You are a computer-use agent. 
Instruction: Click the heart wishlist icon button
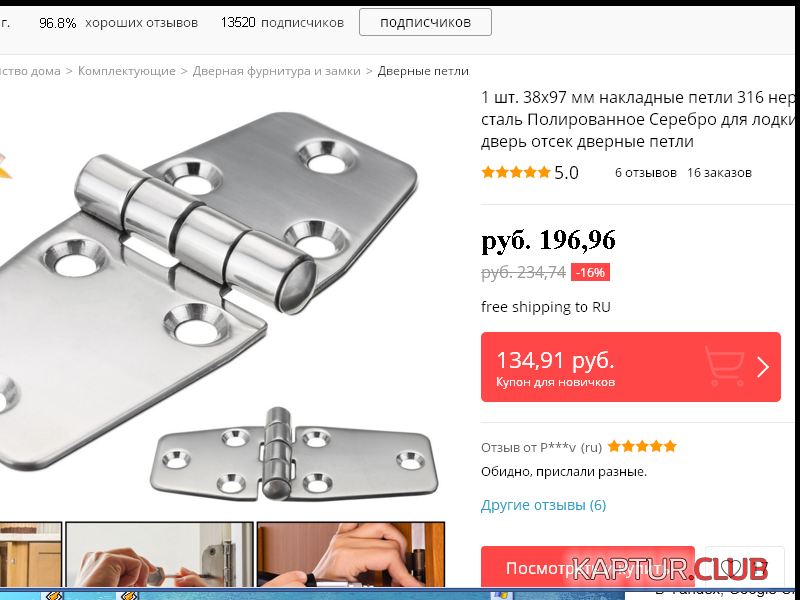tap(744, 566)
